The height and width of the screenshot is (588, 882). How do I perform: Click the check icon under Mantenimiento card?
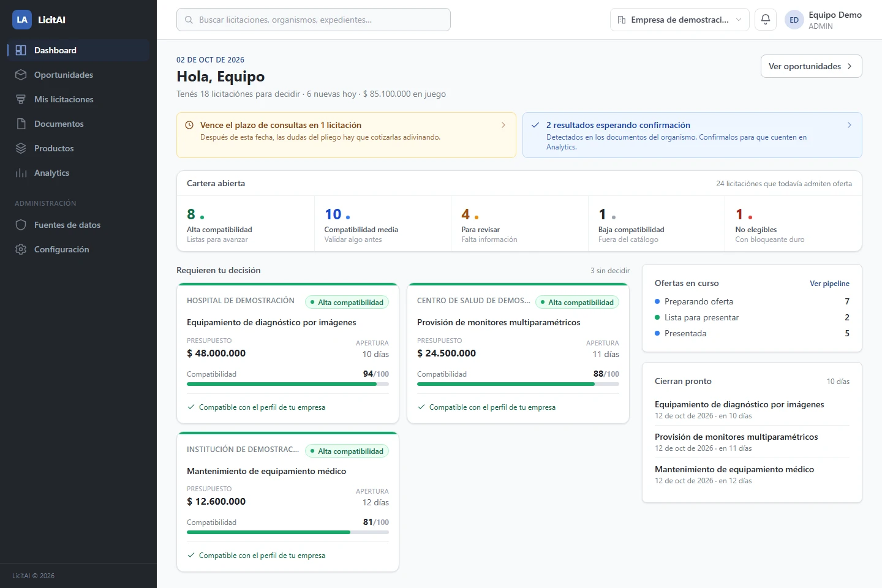point(191,555)
